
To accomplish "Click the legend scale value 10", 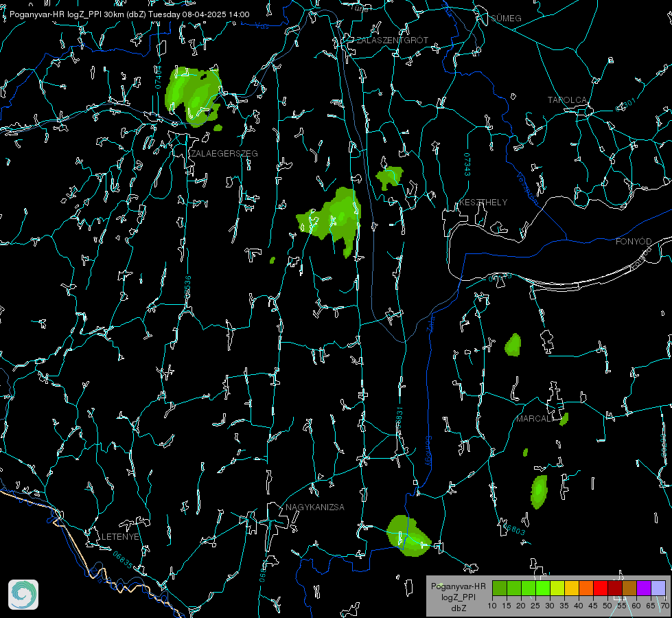I will (492, 606).
